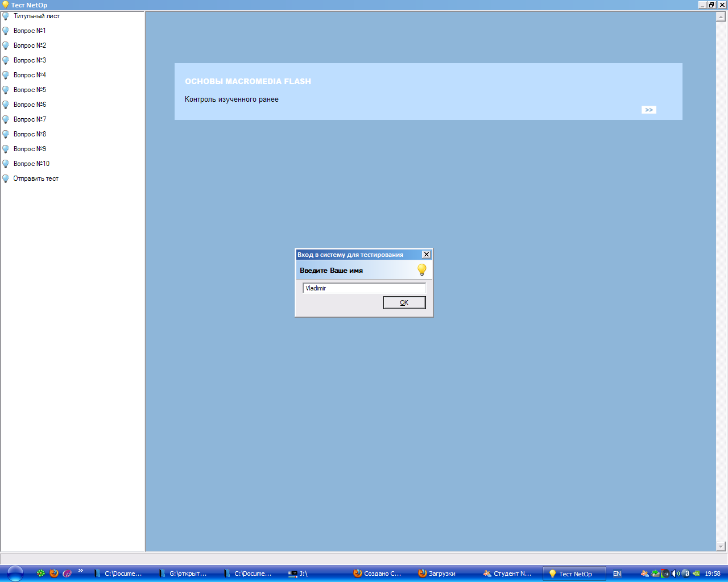The width and height of the screenshot is (728, 582).
Task: Click the bulb icon beside Вопрос №10
Action: tap(6, 164)
